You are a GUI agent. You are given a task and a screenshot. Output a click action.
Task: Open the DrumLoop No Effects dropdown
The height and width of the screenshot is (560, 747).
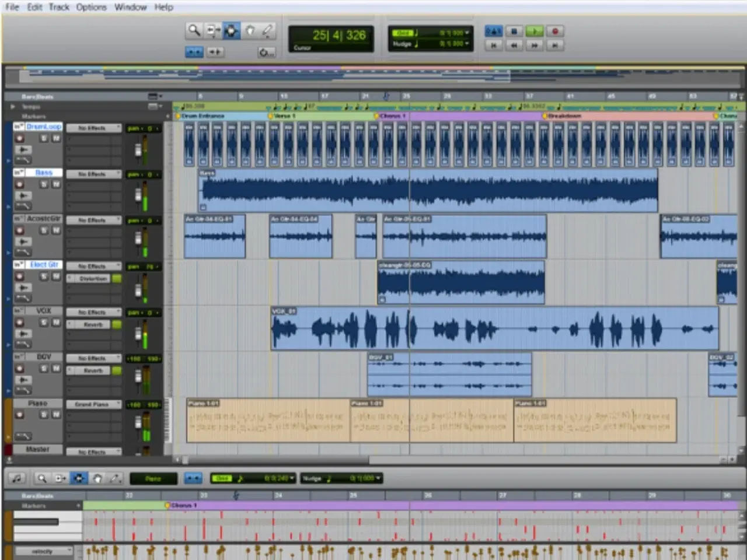click(93, 128)
